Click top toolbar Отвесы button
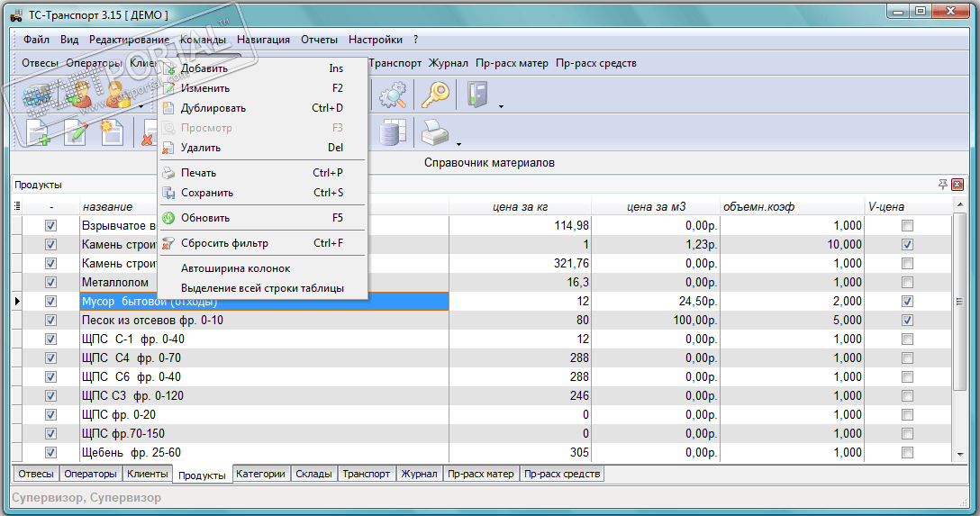This screenshot has height=516, width=980. pos(40,63)
